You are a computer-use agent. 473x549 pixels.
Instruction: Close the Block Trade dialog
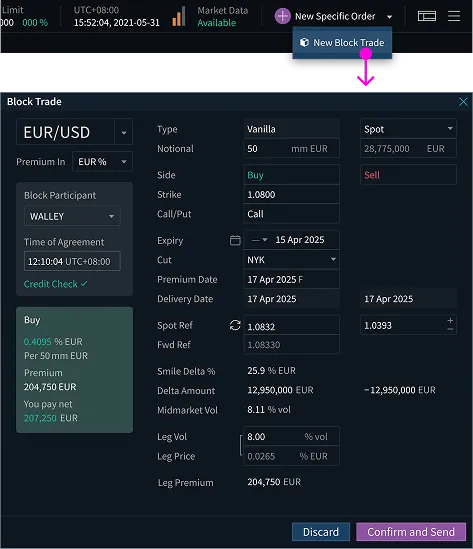(463, 102)
